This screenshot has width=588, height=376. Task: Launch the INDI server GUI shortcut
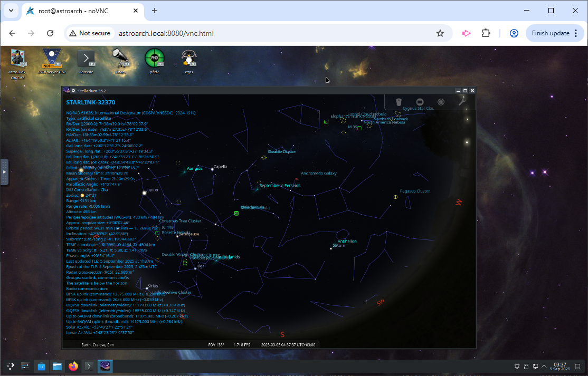[52, 61]
